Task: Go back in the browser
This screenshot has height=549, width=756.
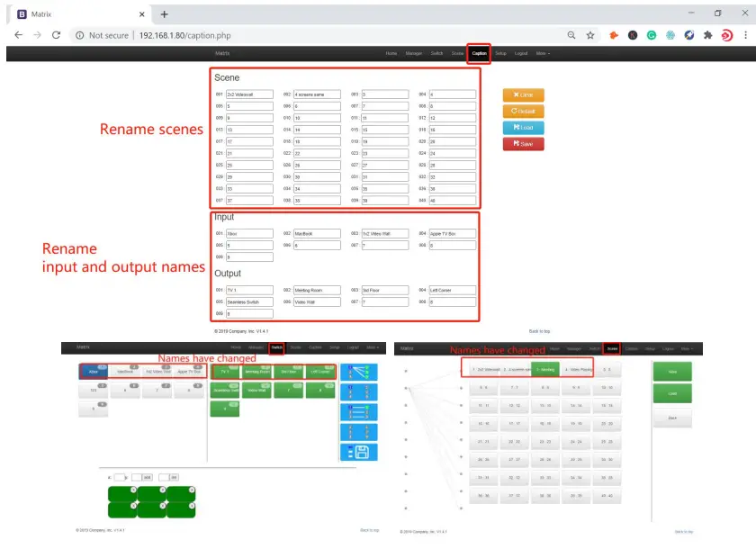Action: pos(18,35)
